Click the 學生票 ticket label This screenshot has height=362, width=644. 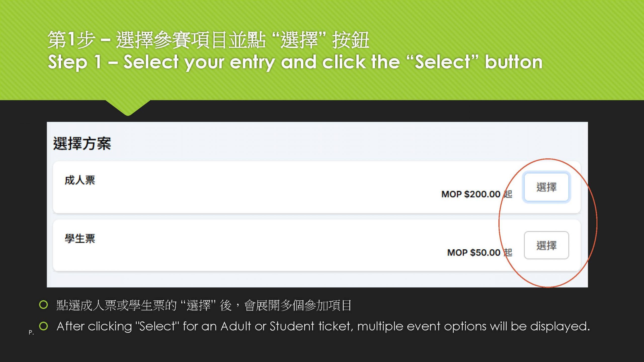[80, 238]
